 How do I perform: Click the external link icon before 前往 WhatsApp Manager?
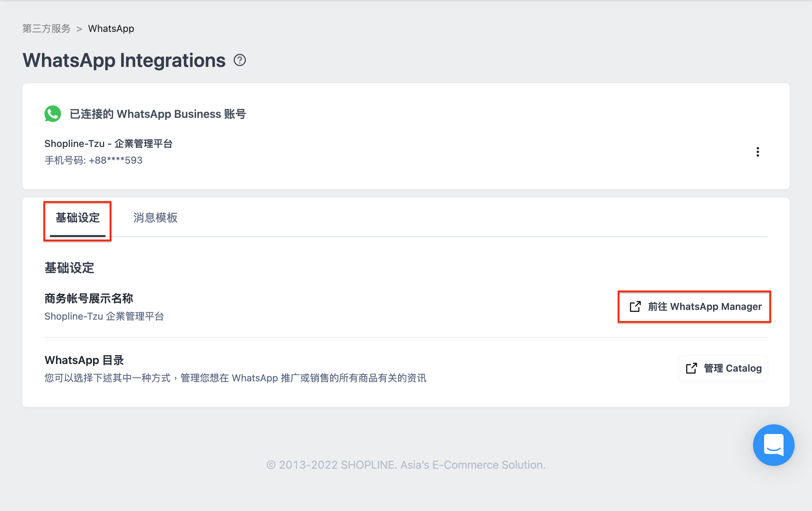635,306
